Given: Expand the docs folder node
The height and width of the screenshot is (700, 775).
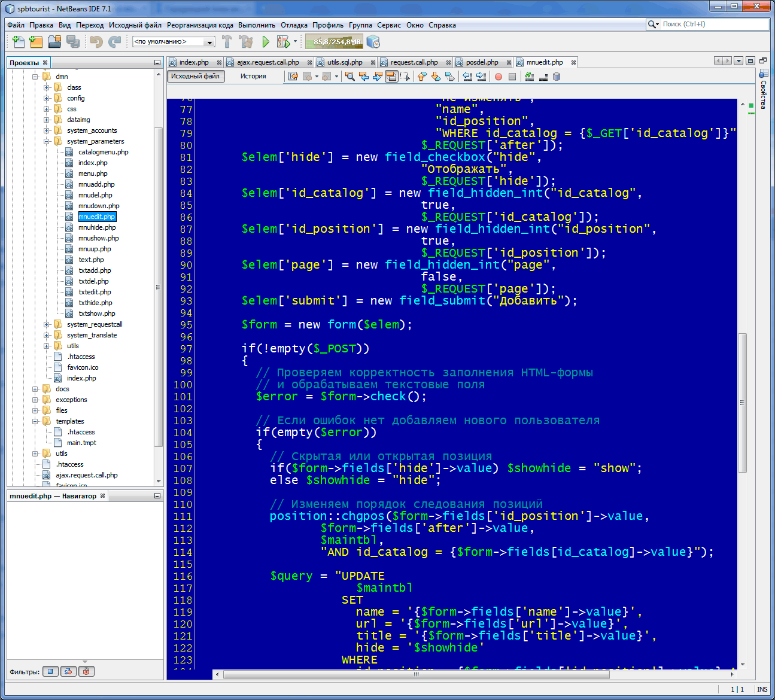Looking at the screenshot, I should 35,389.
